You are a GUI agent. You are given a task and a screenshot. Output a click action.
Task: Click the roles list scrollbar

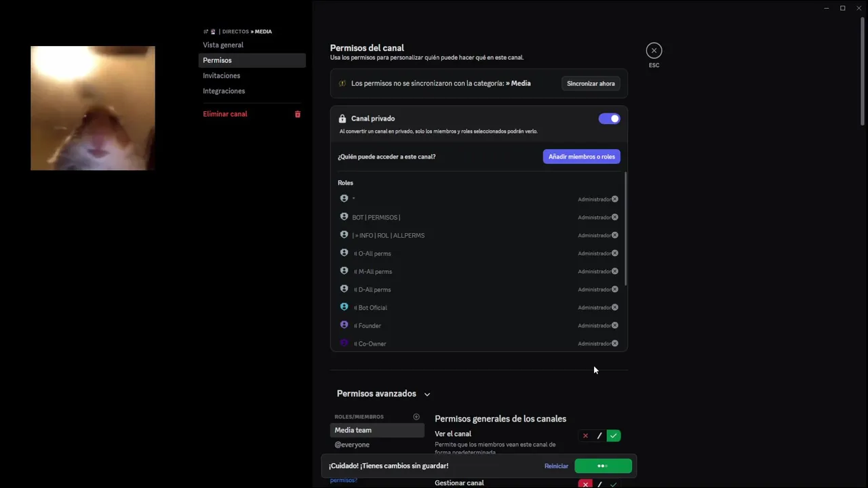pyautogui.click(x=625, y=228)
